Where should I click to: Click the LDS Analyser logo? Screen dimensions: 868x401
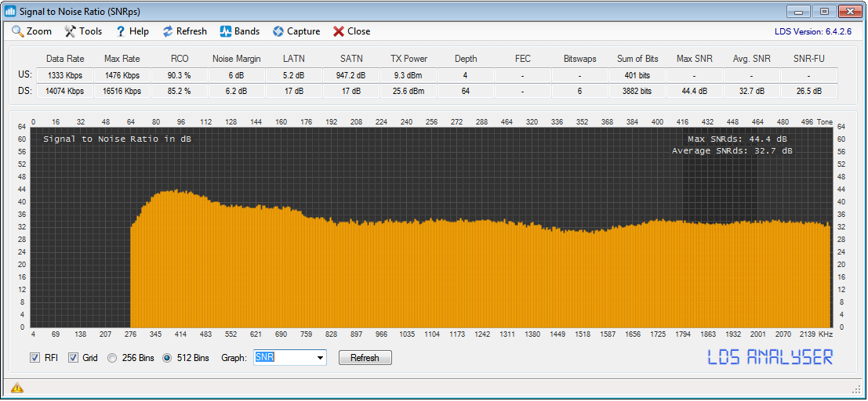[x=770, y=357]
